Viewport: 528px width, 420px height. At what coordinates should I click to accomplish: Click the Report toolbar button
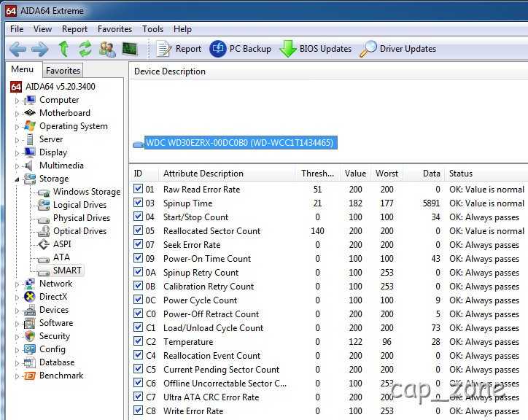[179, 49]
